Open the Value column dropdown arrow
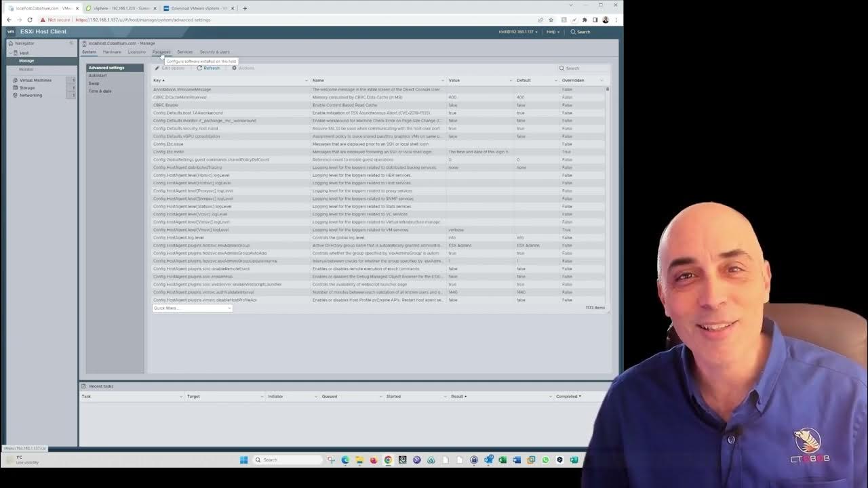 pyautogui.click(x=511, y=81)
